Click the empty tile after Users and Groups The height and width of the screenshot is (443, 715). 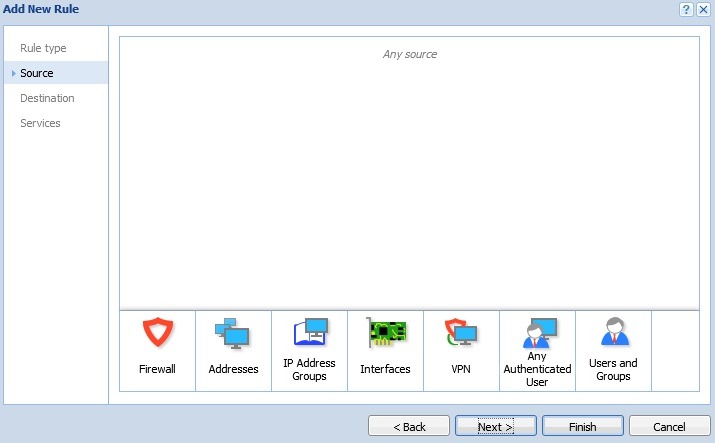(x=675, y=350)
